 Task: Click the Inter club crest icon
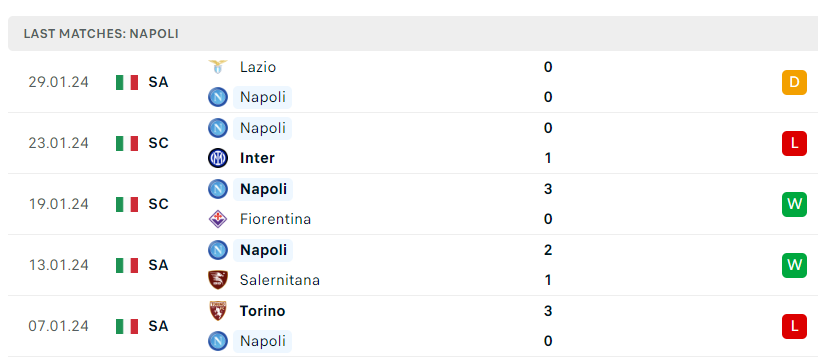point(218,158)
